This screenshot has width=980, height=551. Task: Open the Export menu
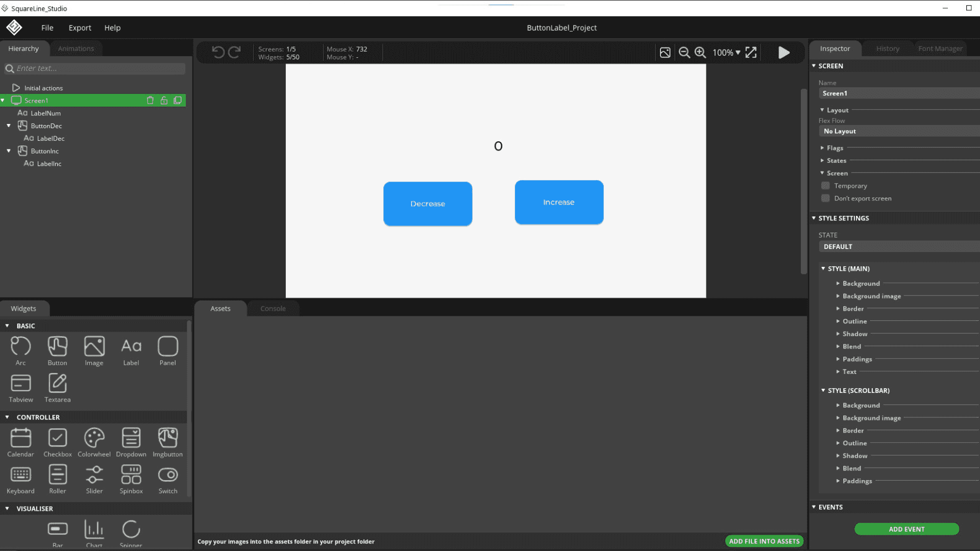[x=80, y=28]
